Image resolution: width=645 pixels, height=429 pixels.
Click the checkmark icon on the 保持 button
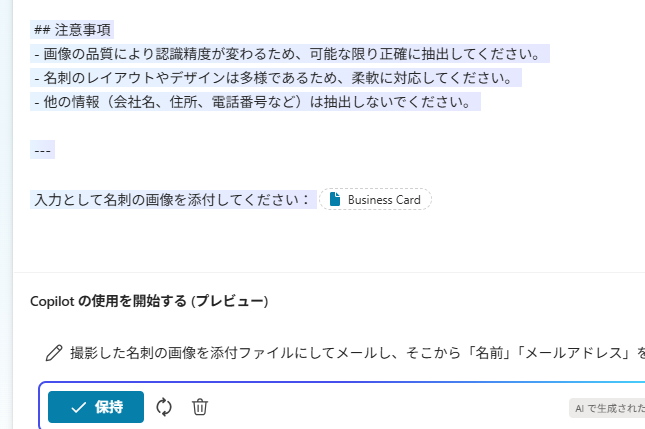78,407
